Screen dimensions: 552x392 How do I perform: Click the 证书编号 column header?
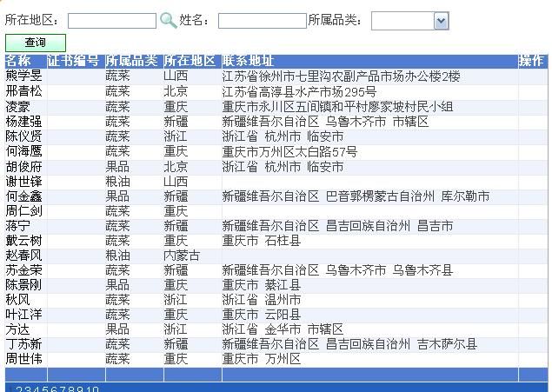point(74,61)
